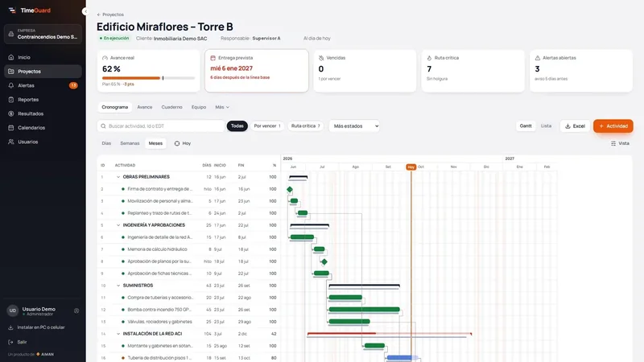Image resolution: width=644 pixels, height=362 pixels.
Task: Switch to Lista view
Action: (x=547, y=126)
